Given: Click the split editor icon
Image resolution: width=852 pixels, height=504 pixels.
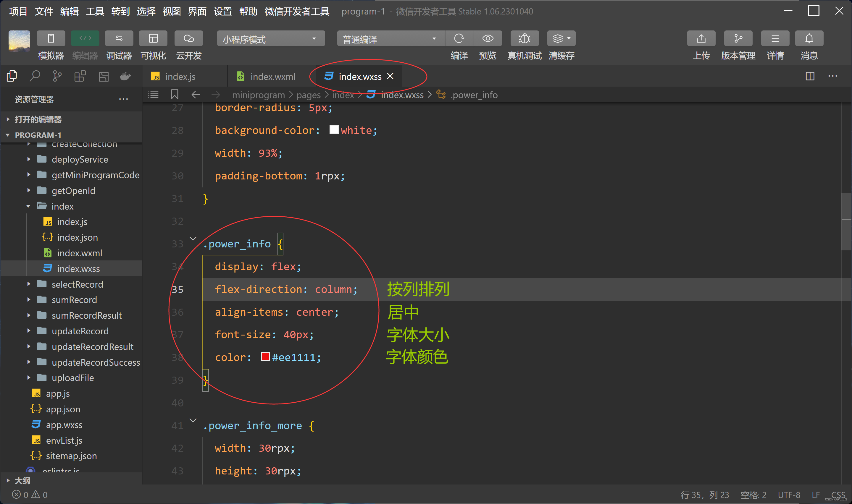Looking at the screenshot, I should pyautogui.click(x=810, y=76).
